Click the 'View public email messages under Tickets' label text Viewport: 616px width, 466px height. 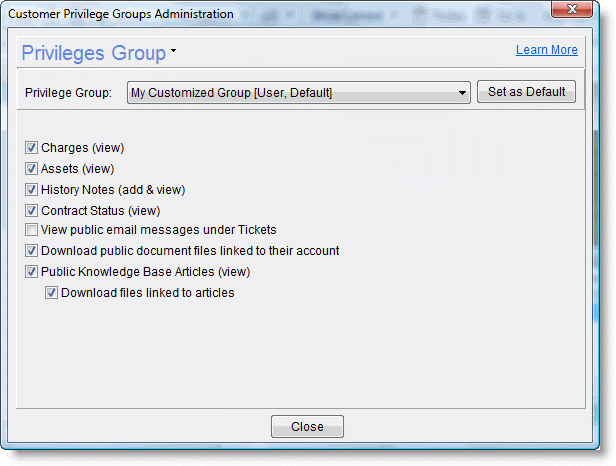(x=158, y=230)
